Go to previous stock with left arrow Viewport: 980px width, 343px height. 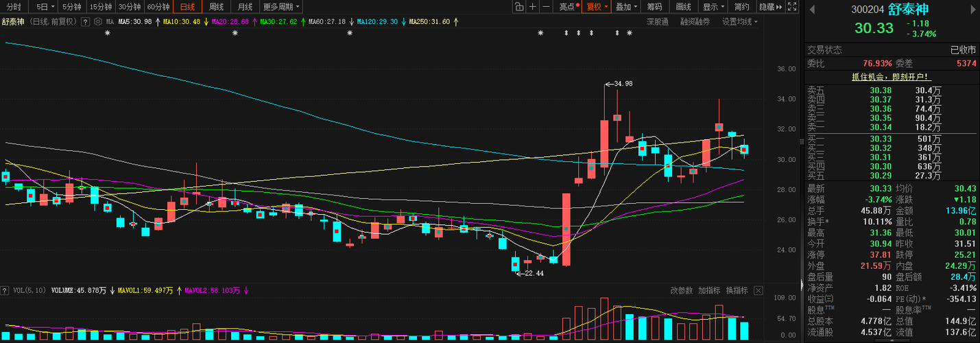click(811, 9)
